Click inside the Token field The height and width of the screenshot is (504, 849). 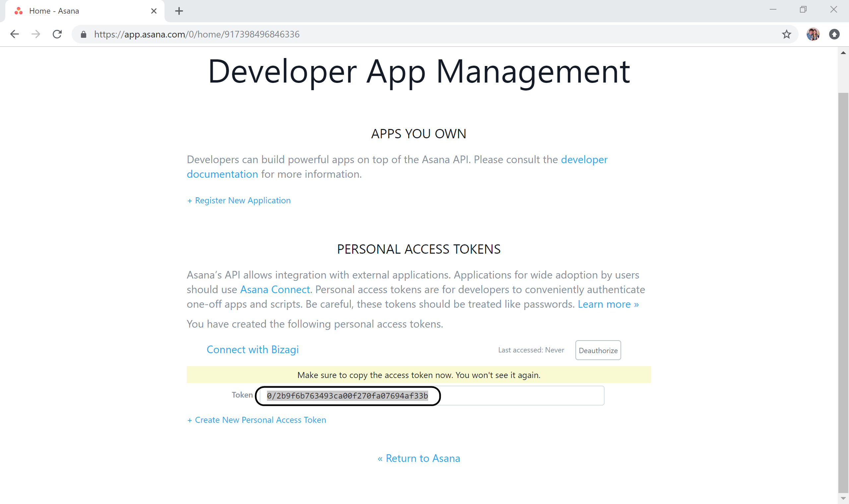click(x=432, y=396)
